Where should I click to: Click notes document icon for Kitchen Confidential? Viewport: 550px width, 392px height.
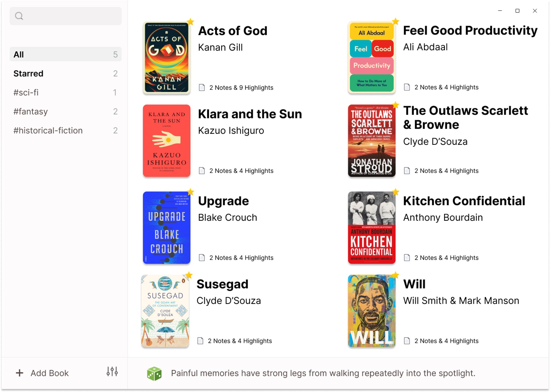coord(407,258)
